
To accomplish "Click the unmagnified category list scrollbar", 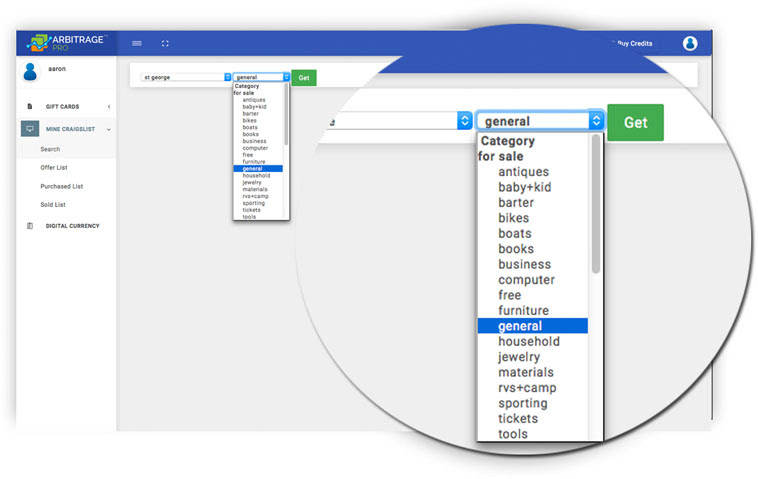I will [x=286, y=114].
